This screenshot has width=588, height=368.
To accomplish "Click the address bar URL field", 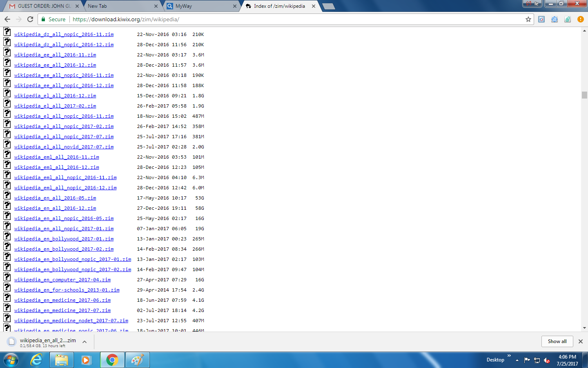I will 286,19.
